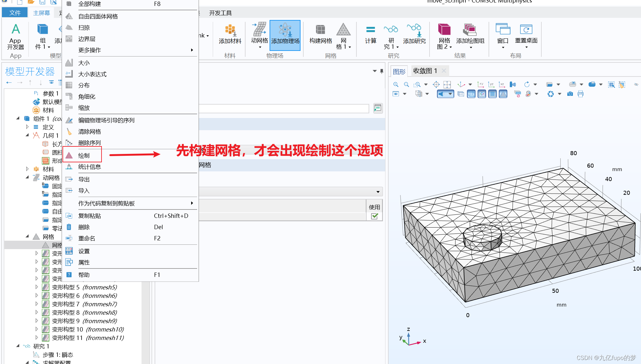The width and height of the screenshot is (641, 364).
Task: Open the dropdown list in settings panel
Action: [378, 191]
